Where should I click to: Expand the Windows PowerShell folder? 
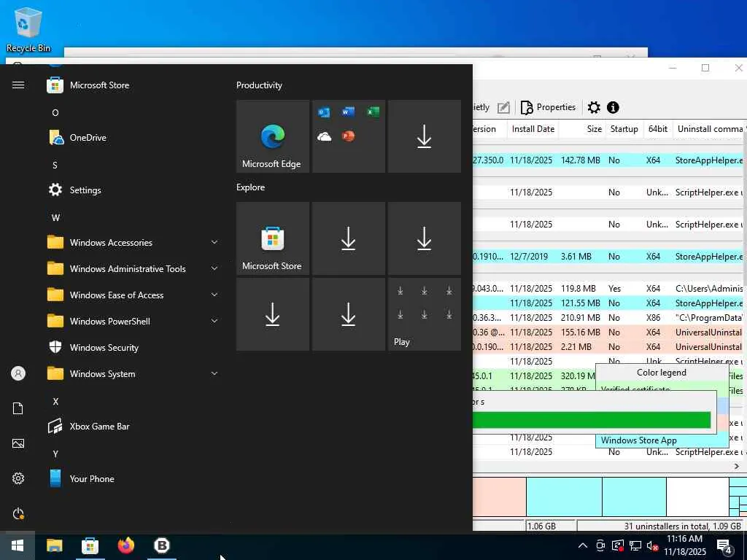[133, 322]
